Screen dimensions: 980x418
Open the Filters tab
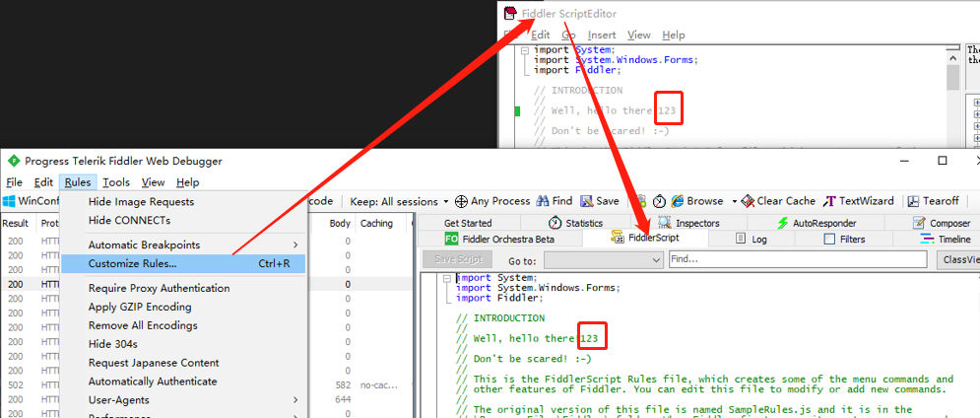point(844,239)
